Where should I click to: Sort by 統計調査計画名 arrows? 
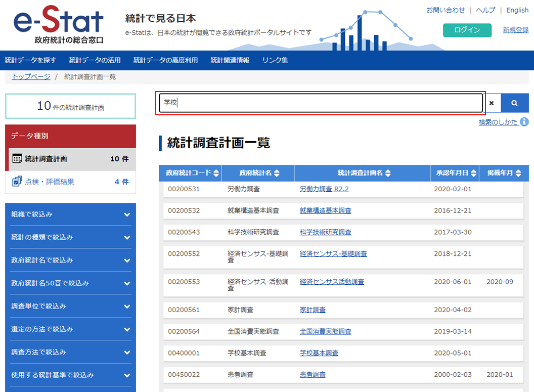click(387, 173)
